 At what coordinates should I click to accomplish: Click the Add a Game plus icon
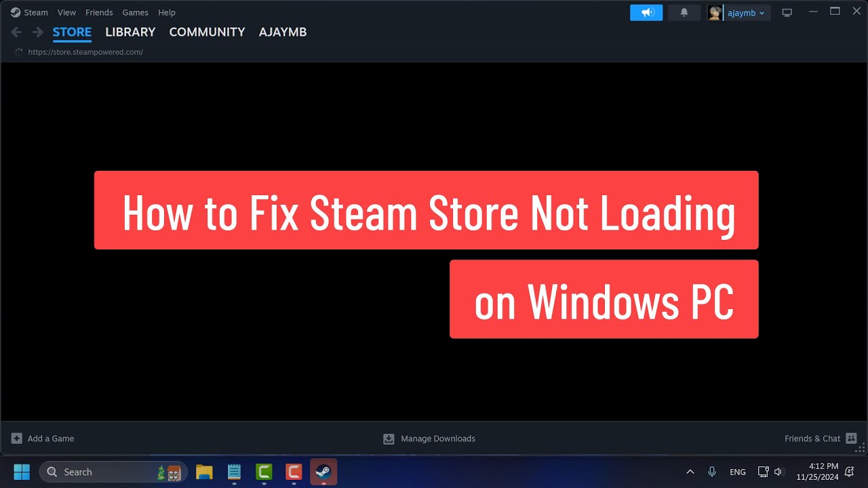click(17, 439)
